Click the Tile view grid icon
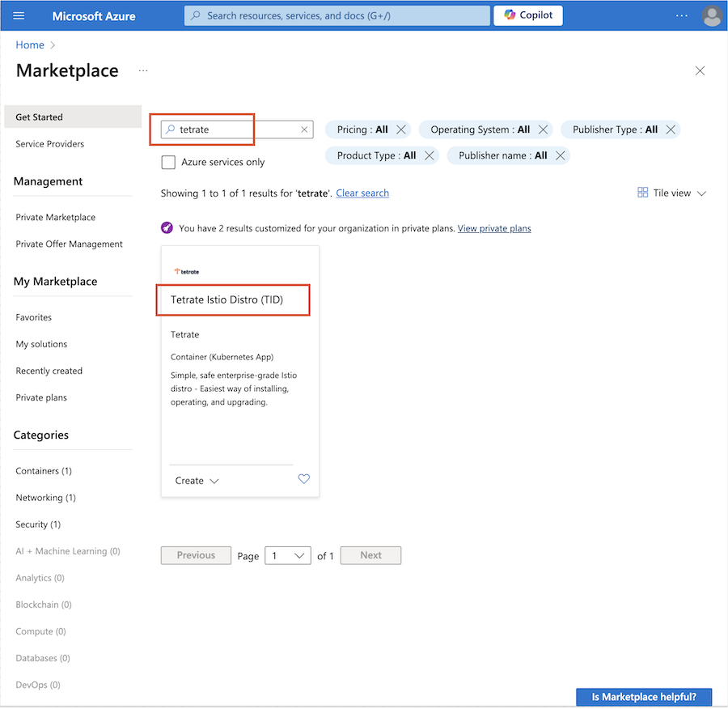 pyautogui.click(x=642, y=193)
